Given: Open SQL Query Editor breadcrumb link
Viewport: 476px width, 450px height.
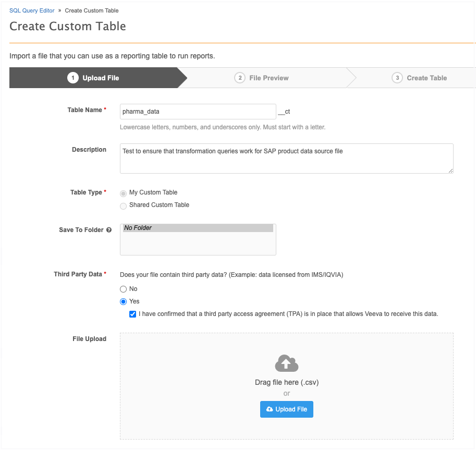Looking at the screenshot, I should coord(32,10).
